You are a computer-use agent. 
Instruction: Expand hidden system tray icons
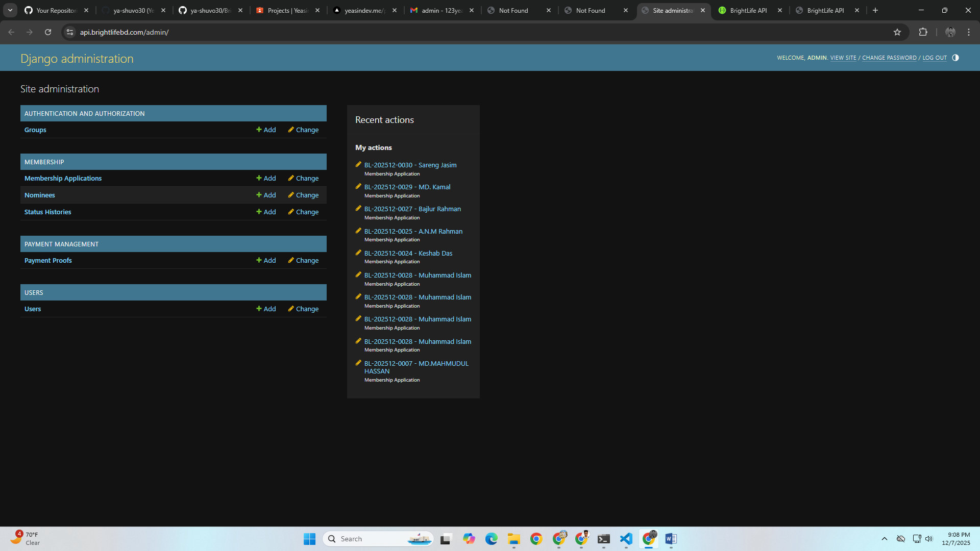pyautogui.click(x=885, y=539)
